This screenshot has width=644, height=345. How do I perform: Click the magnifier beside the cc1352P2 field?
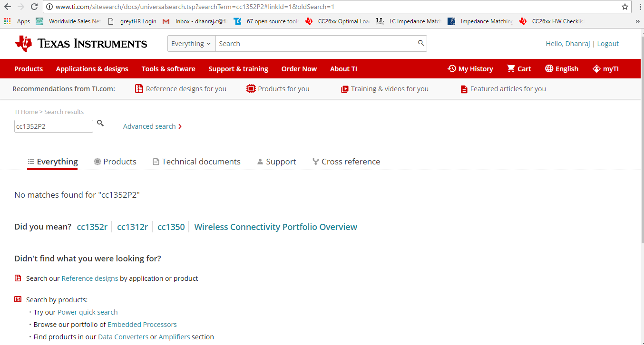coord(100,124)
